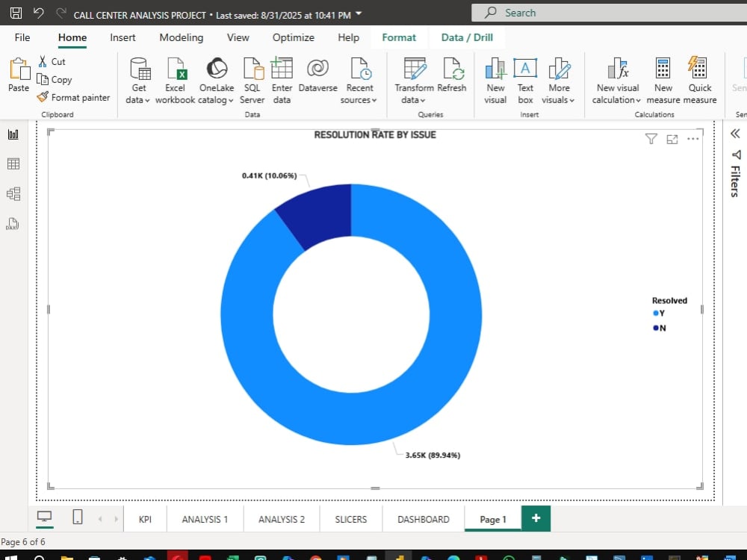Screen dimensions: 747x560
Task: Switch to mobile layout view
Action: (77, 517)
